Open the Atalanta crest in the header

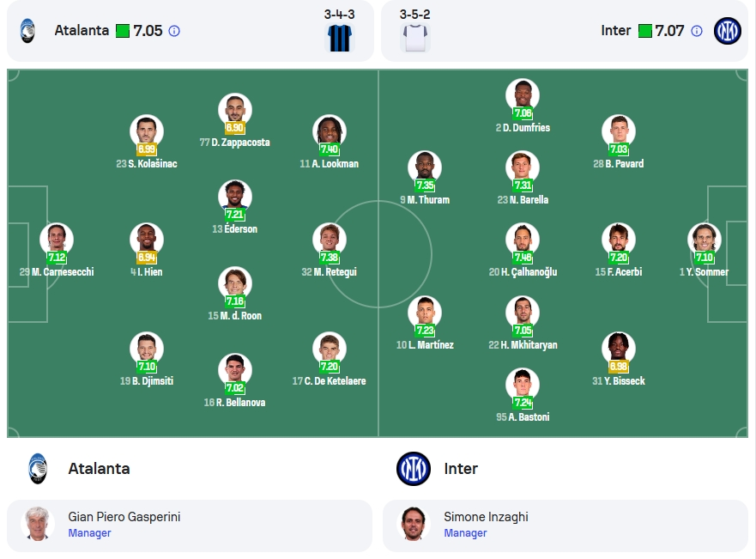27,31
